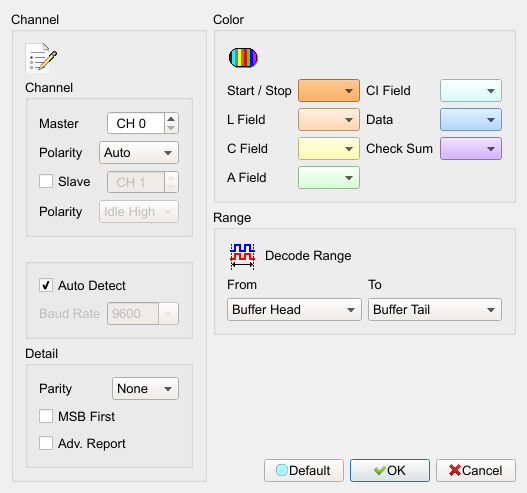
Task: Uncheck the Auto Detect checkbox
Action: pos(46,285)
